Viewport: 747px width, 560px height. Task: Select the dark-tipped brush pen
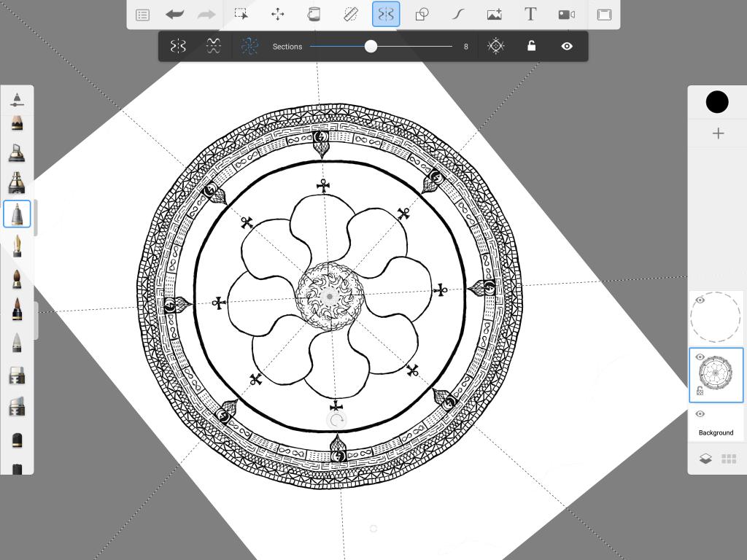[17, 309]
